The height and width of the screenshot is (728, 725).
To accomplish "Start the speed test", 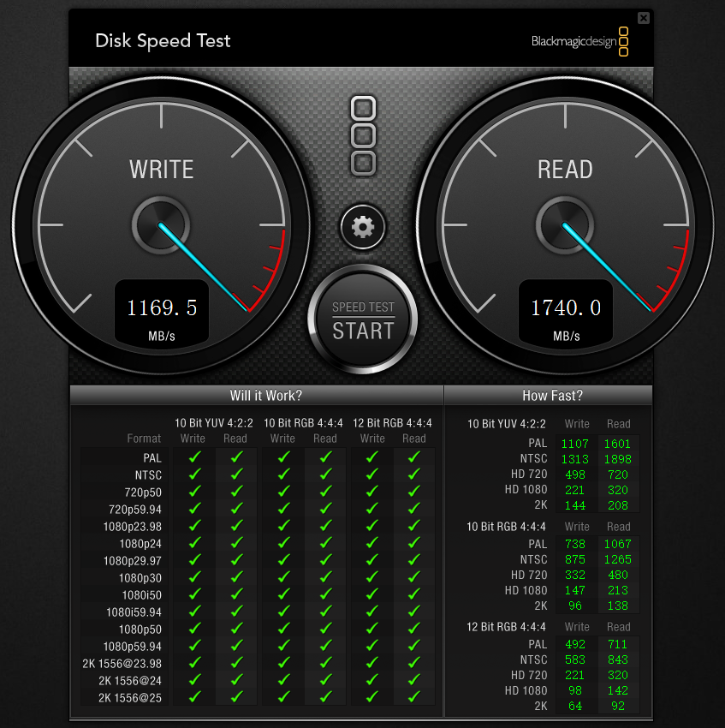I will [363, 319].
